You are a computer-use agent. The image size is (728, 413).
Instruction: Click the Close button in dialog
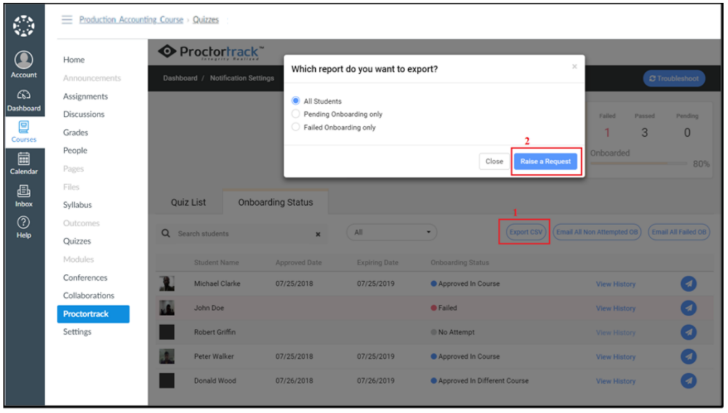click(x=494, y=161)
